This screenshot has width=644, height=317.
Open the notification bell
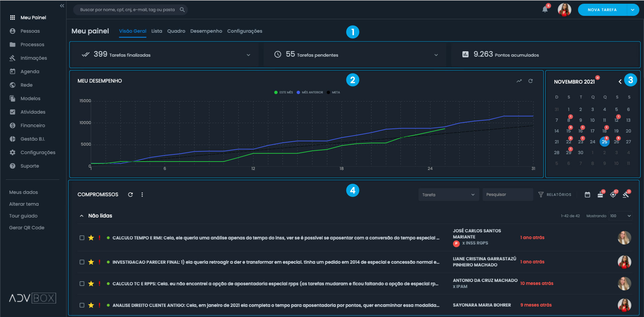coord(545,9)
